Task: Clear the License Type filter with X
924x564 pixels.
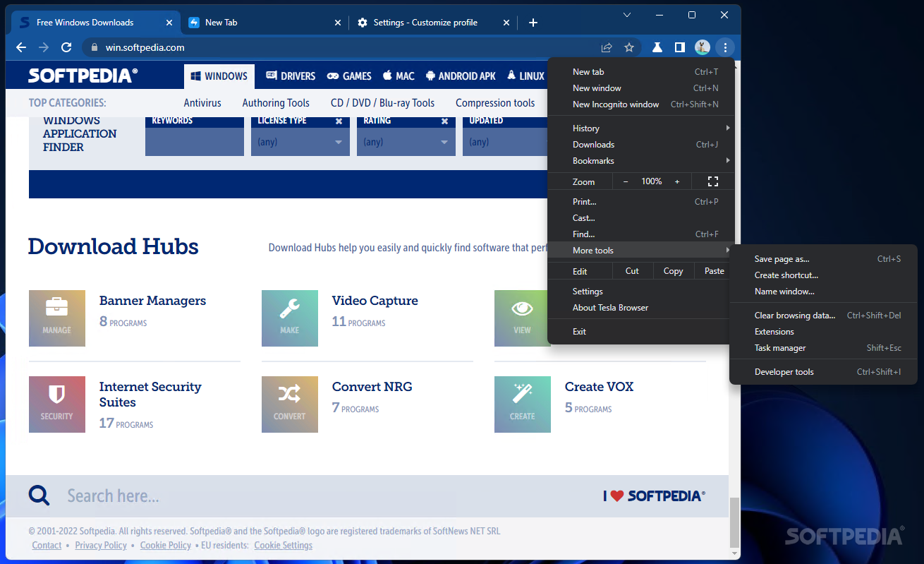Action: tap(339, 121)
